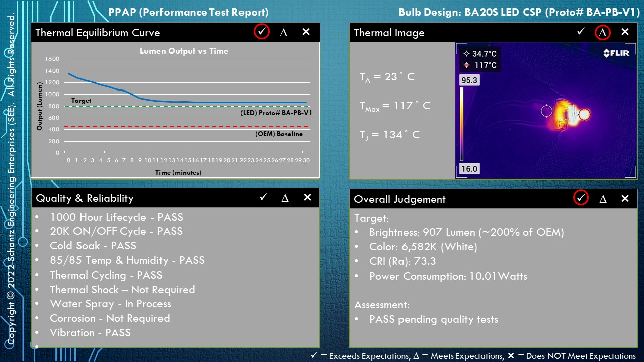Click the checkmark in Thermal Image header
The height and width of the screenshot is (362, 644).
[x=581, y=32]
